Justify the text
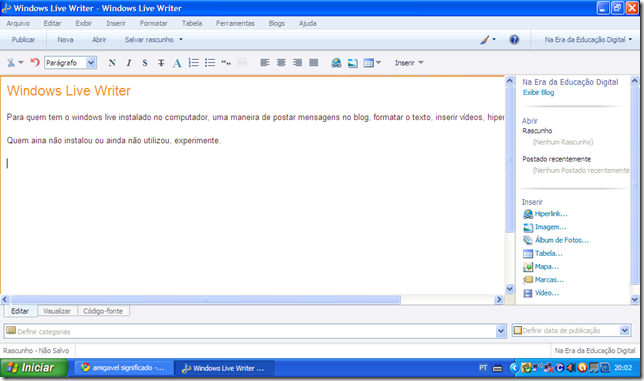 tap(314, 63)
